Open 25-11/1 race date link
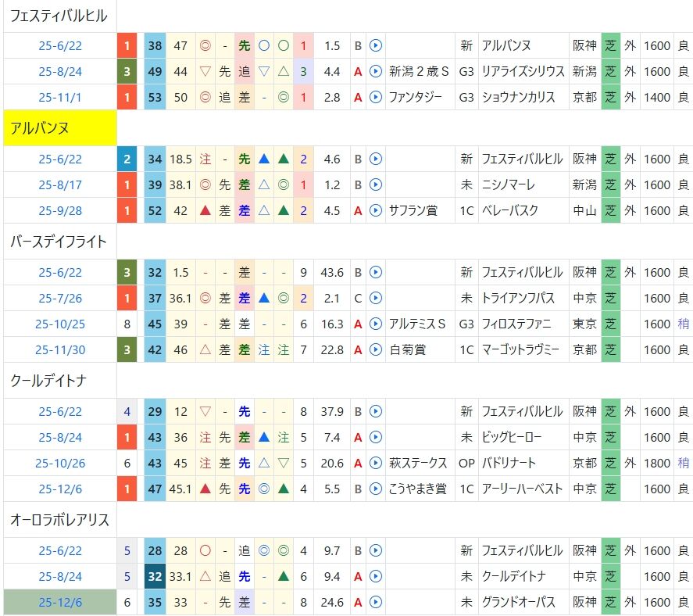Image resolution: width=693 pixels, height=616 pixels. tap(60, 97)
